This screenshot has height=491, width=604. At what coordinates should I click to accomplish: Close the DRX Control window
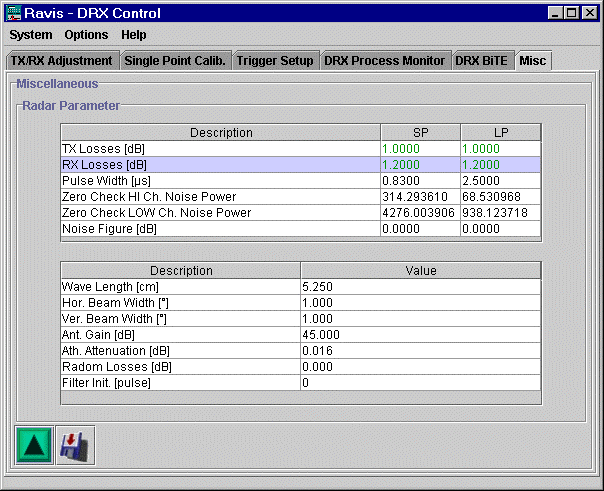point(590,13)
